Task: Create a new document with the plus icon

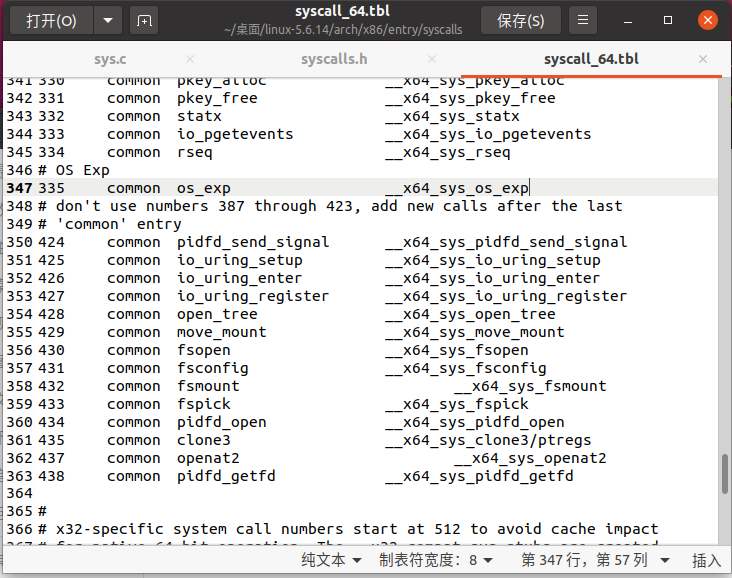Action: click(144, 20)
